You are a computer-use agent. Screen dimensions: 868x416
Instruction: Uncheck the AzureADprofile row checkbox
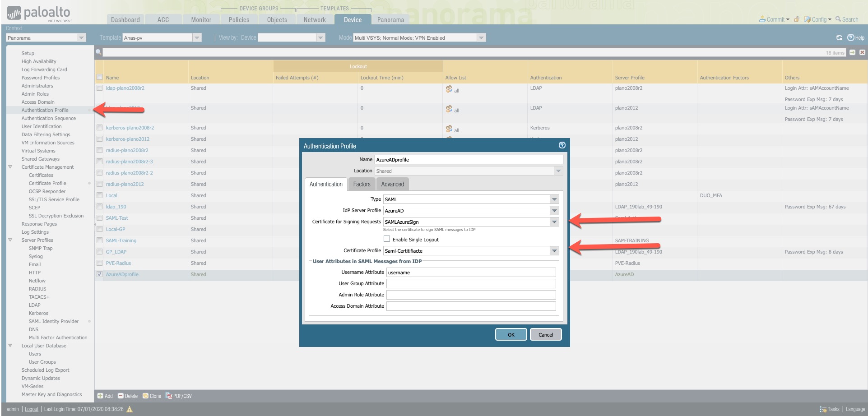[x=99, y=274]
